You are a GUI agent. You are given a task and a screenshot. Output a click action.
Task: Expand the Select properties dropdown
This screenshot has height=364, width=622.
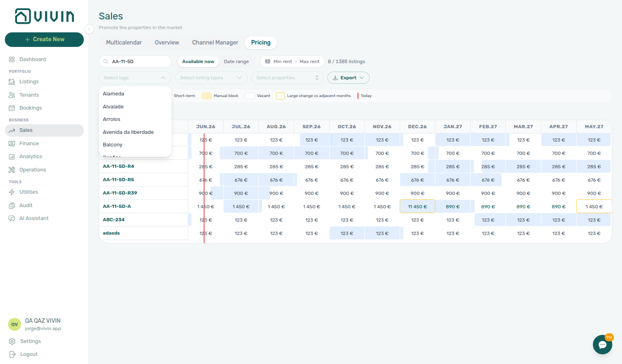pyautogui.click(x=288, y=78)
